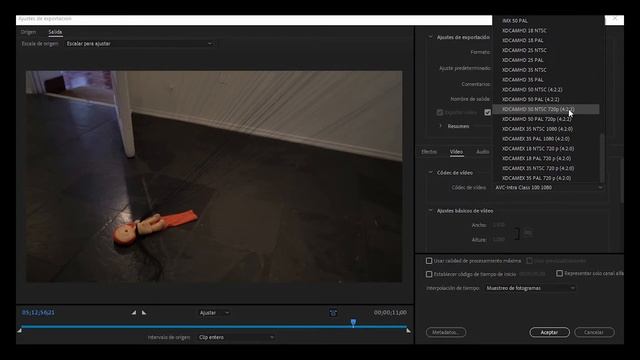Click the aspect ratio correction icon
The height and width of the screenshot is (360, 640).
pyautogui.click(x=333, y=313)
